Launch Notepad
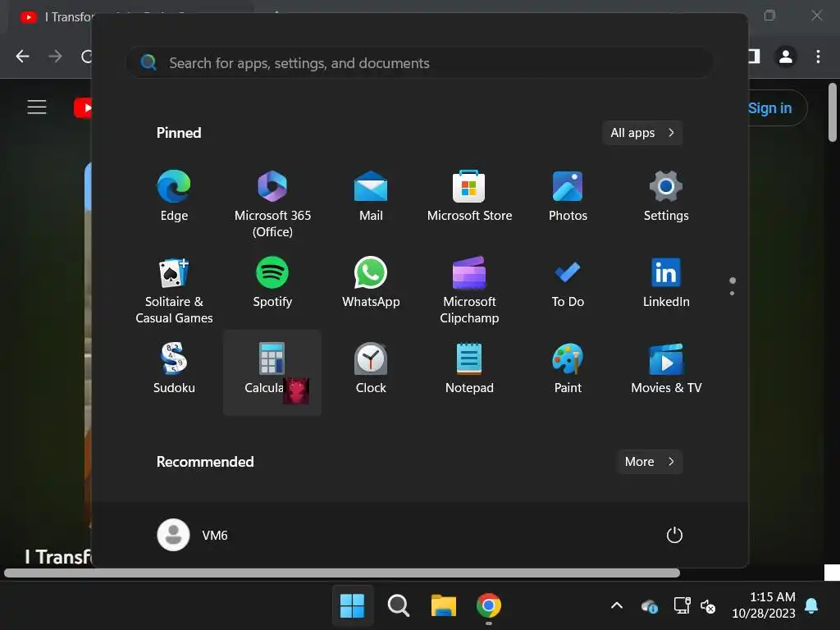The width and height of the screenshot is (840, 630). coord(469,368)
